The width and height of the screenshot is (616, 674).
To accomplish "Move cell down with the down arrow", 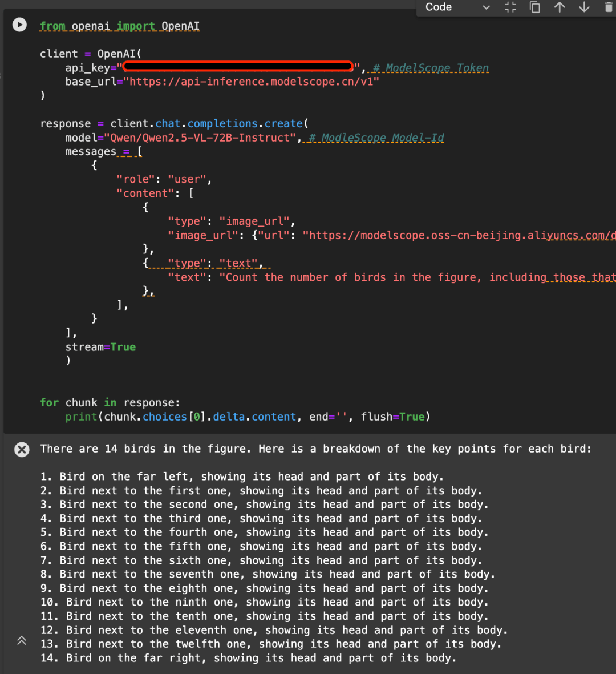I will (584, 7).
